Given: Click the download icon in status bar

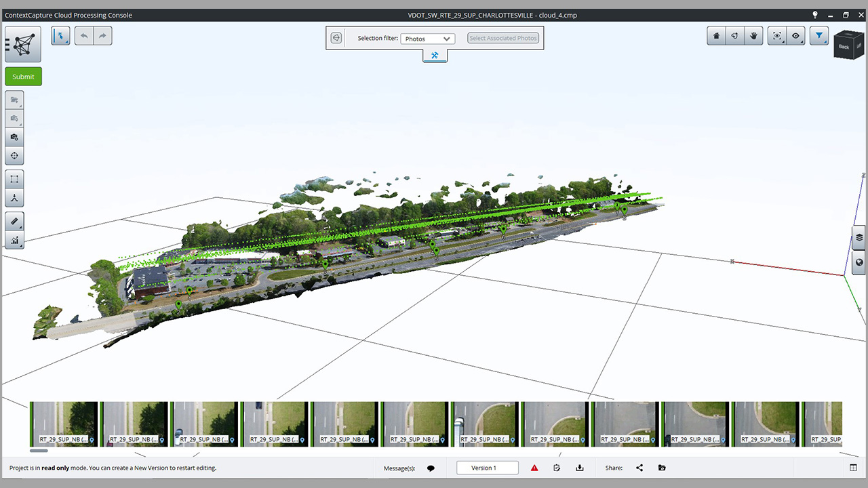Looking at the screenshot, I should point(580,468).
